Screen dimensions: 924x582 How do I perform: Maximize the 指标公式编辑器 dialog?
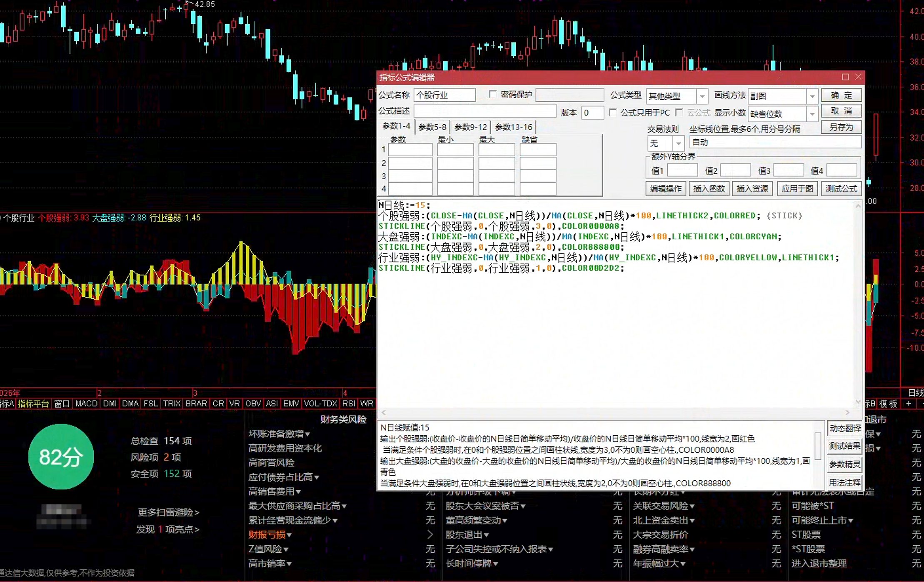point(845,77)
